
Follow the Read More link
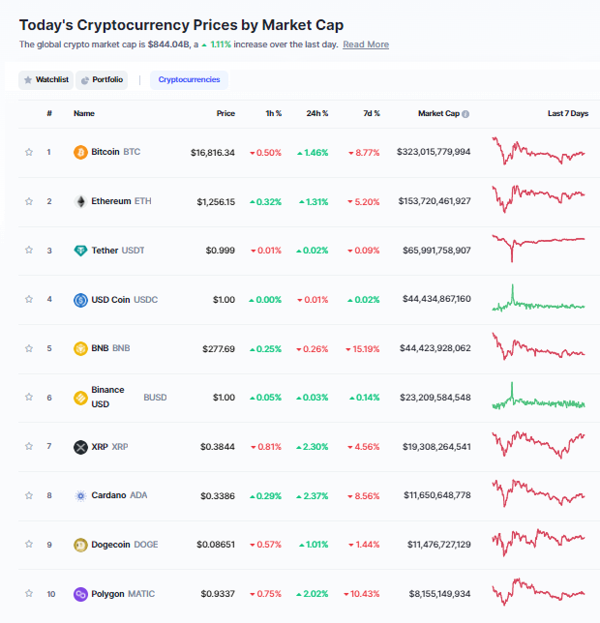tap(366, 44)
